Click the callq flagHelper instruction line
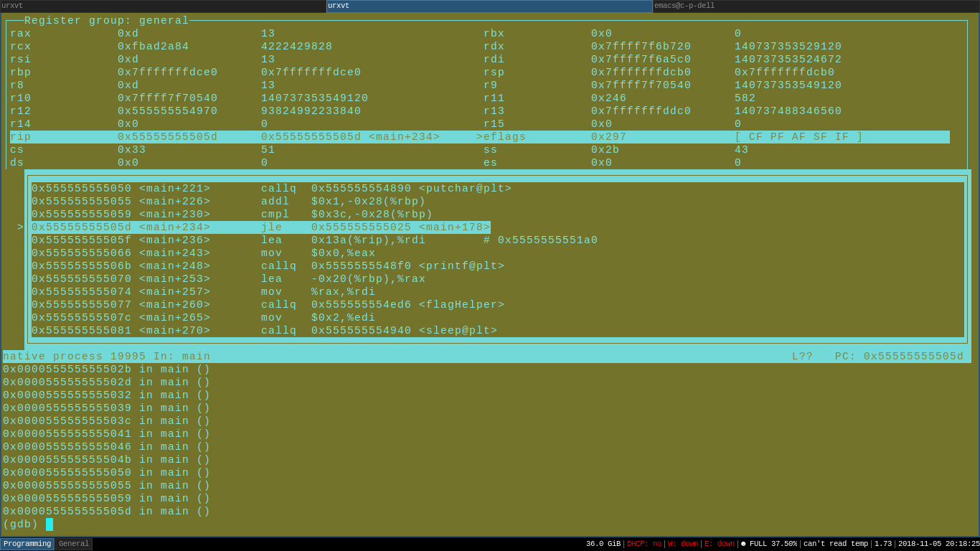Viewport: 980px width, 551px height. click(268, 305)
